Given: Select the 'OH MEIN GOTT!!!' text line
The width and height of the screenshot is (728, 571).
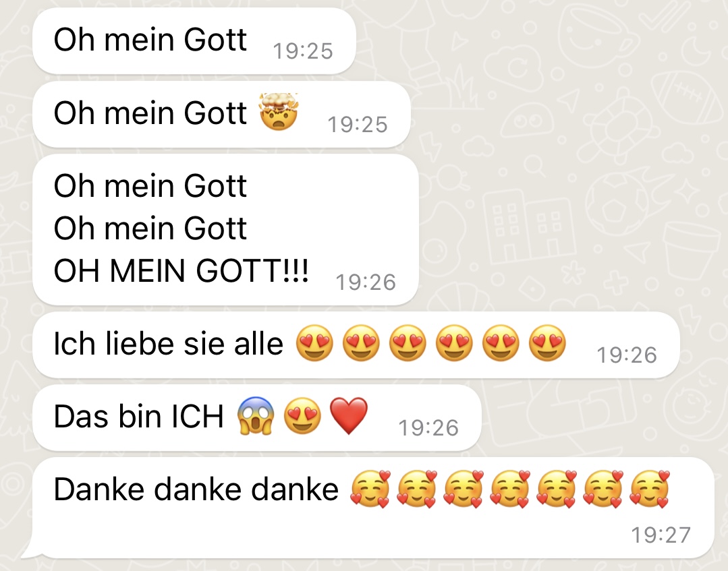Looking at the screenshot, I should tap(181, 271).
